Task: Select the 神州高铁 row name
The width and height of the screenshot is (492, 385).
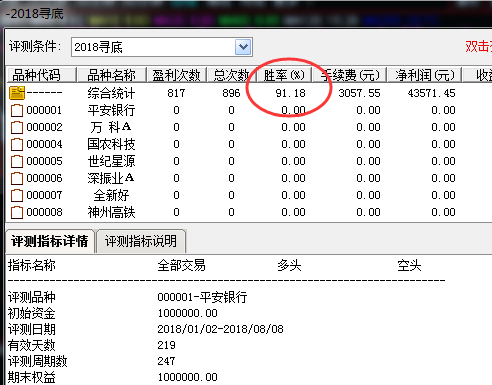Action: pyautogui.click(x=111, y=212)
